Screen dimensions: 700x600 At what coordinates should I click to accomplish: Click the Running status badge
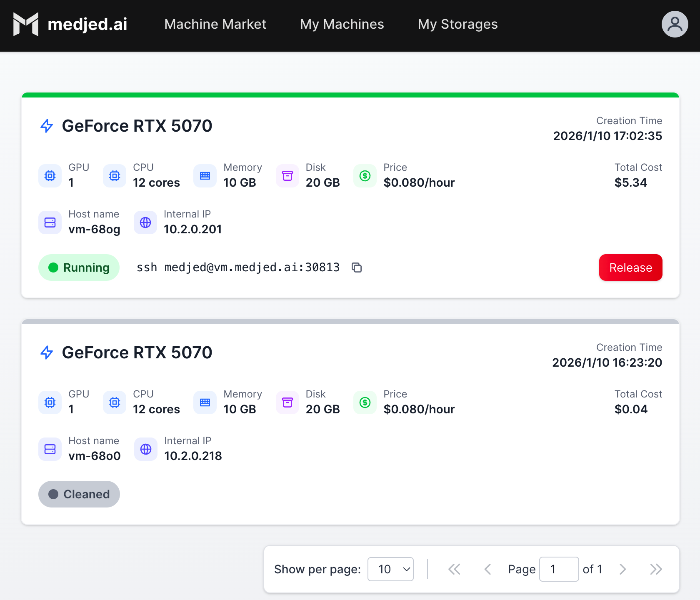click(x=79, y=267)
